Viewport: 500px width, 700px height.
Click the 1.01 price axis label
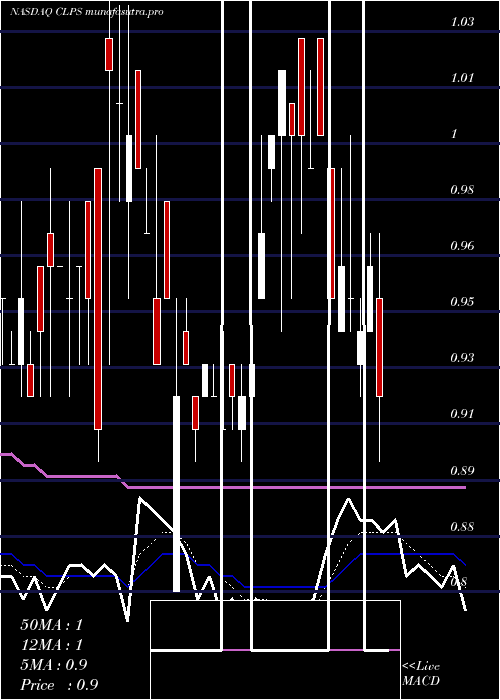[462, 78]
